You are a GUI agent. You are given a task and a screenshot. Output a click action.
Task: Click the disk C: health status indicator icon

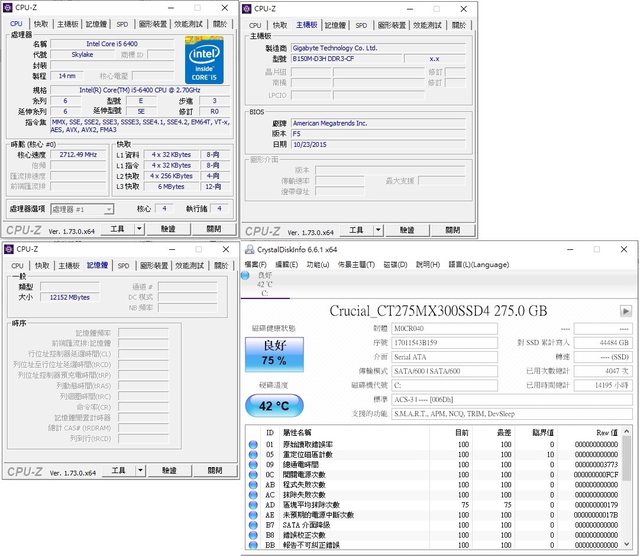[x=249, y=275]
